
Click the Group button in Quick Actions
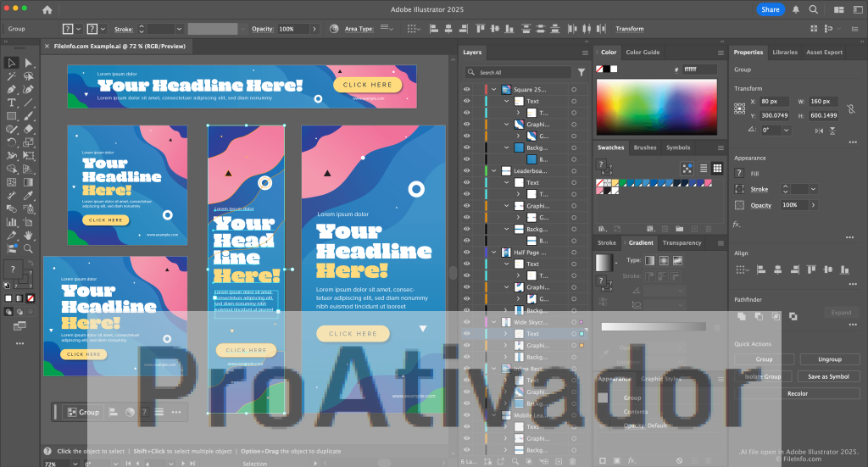pyautogui.click(x=765, y=359)
